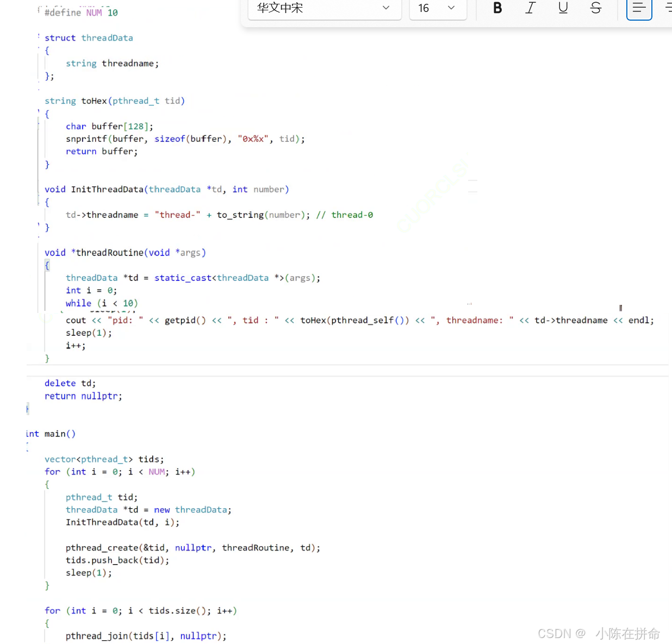Screen dimensions: 672x644
Task: Click the "while (i < 10)" line
Action: [102, 303]
